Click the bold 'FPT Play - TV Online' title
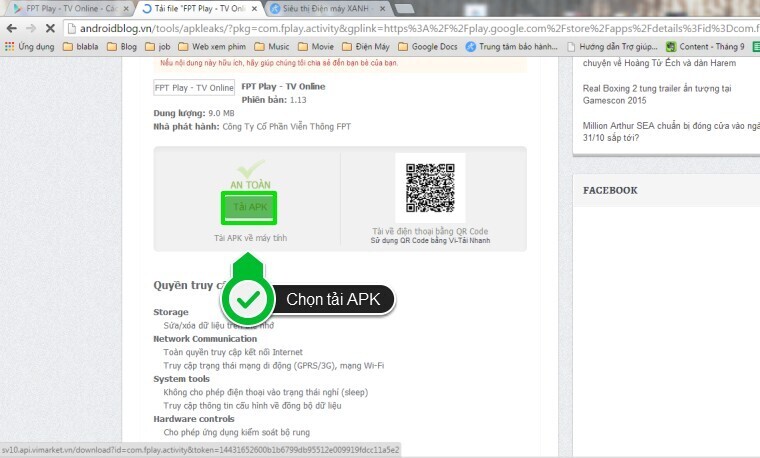The image size is (760, 458). (x=283, y=87)
